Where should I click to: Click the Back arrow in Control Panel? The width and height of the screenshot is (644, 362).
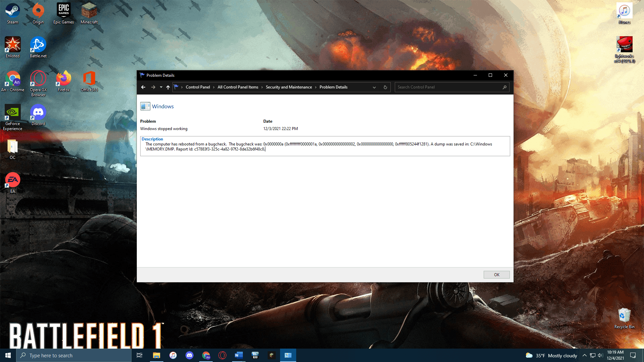pyautogui.click(x=143, y=87)
